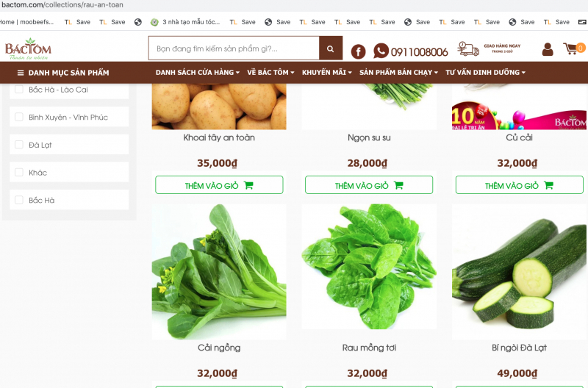588x388 pixels.
Task: Add Ngọn su su to cart
Action: [369, 185]
